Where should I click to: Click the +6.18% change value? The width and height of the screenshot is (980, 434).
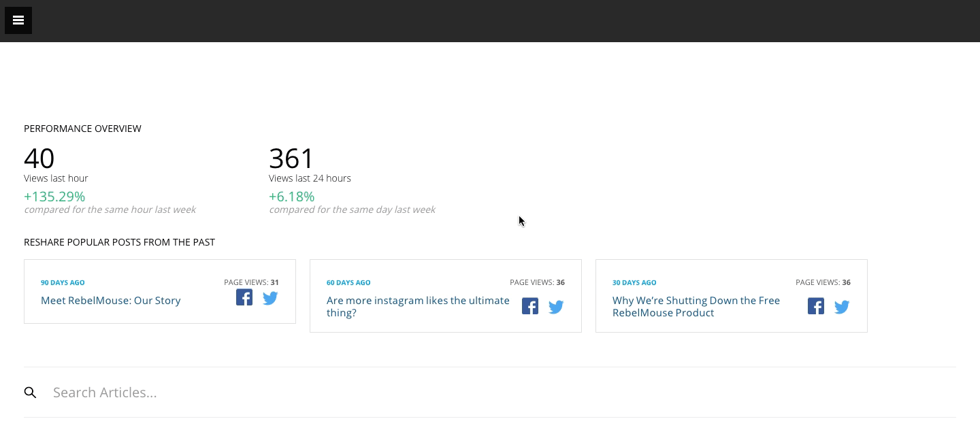pos(291,197)
